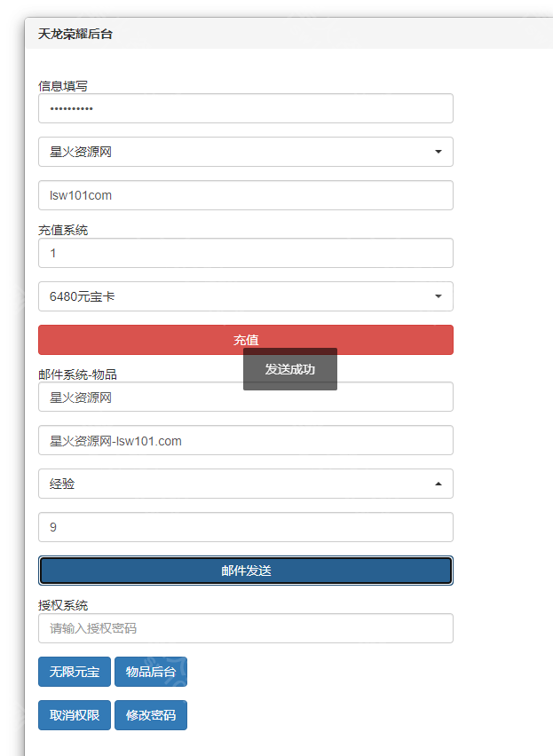Open the 物品后台 item backend
This screenshot has height=756, width=553.
pyautogui.click(x=150, y=672)
